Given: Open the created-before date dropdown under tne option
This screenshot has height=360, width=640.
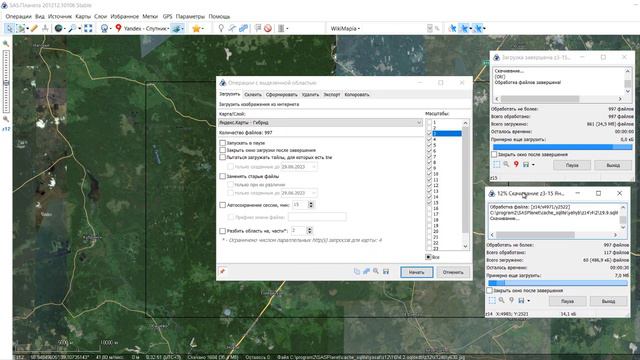Looking at the screenshot, I should (x=314, y=167).
